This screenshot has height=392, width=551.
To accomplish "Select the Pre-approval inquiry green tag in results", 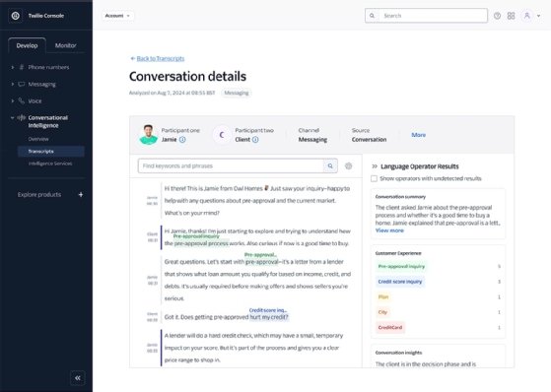I will point(401,266).
